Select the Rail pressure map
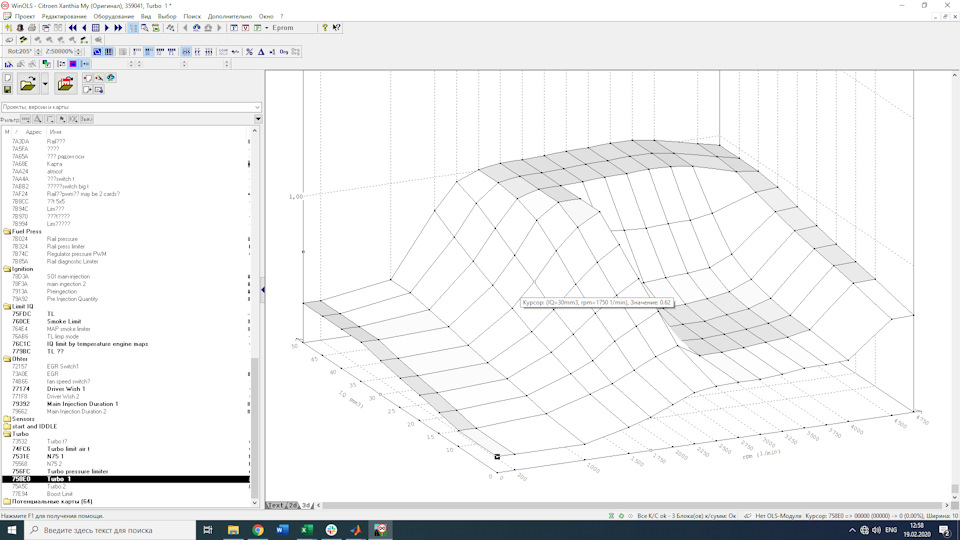 [x=62, y=239]
